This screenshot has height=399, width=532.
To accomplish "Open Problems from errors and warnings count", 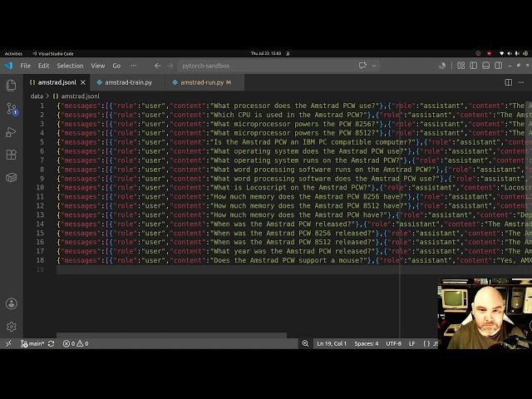I will [76, 343].
